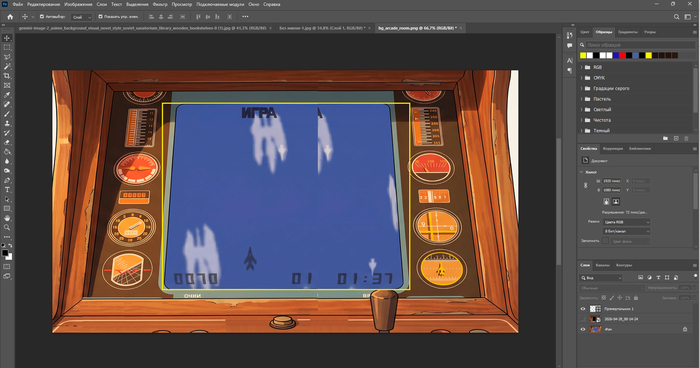The image size is (700, 368).
Task: Open the Библиотеки tab
Action: click(640, 149)
